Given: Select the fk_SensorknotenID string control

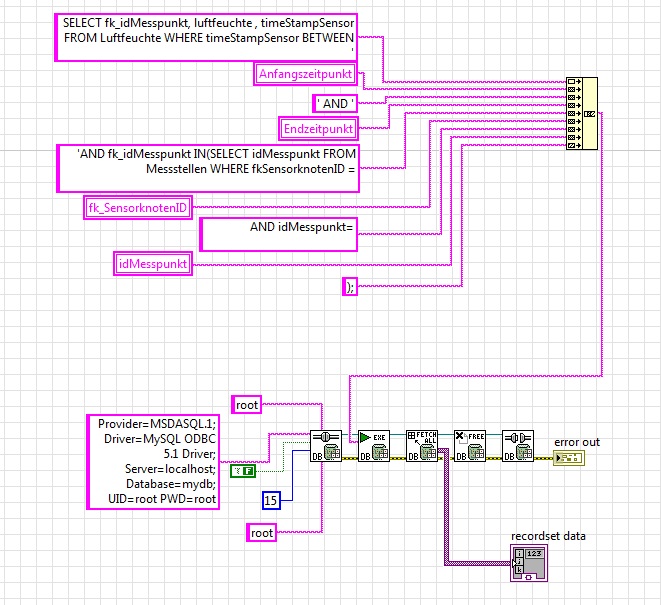Looking at the screenshot, I should 138,207.
